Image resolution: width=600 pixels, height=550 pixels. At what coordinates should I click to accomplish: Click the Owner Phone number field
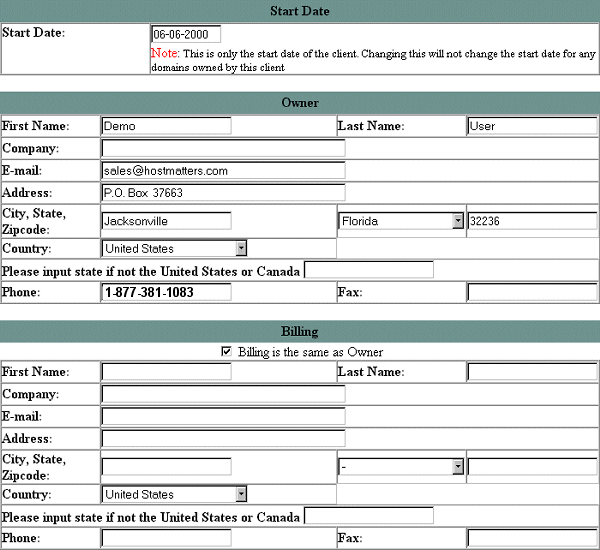point(166,292)
